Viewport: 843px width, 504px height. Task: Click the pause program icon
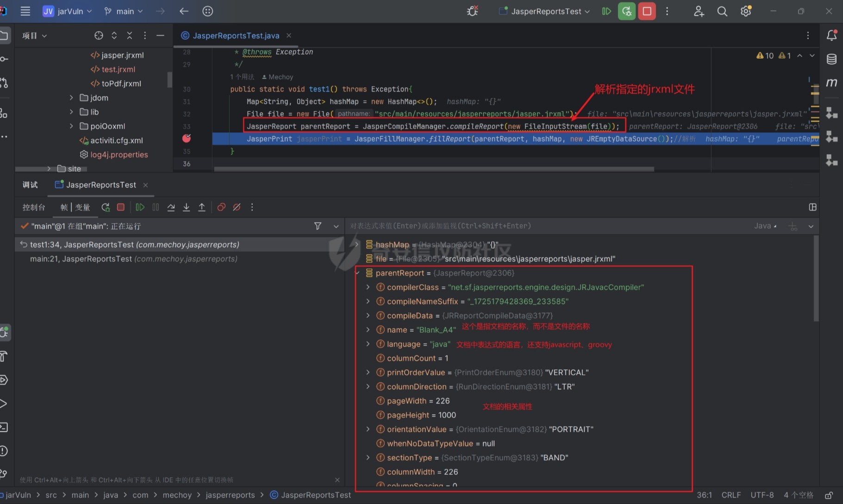(156, 207)
